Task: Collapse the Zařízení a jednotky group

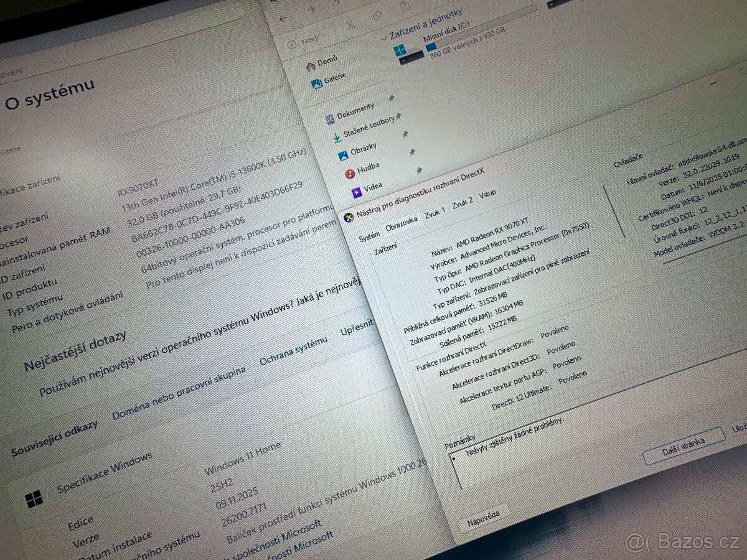Action: 383,37
